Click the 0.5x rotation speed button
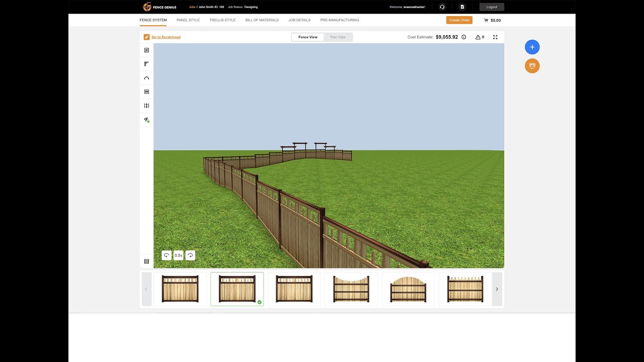This screenshot has height=362, width=644. click(179, 255)
